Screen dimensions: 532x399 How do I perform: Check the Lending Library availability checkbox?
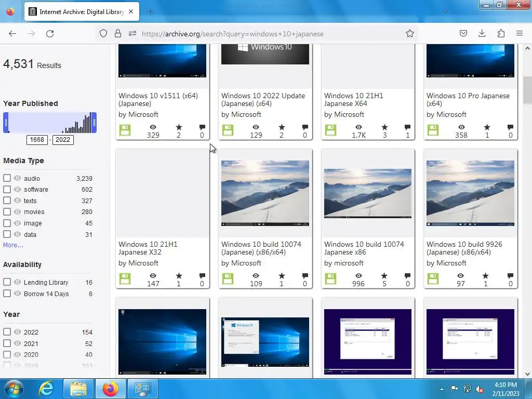pos(7,282)
